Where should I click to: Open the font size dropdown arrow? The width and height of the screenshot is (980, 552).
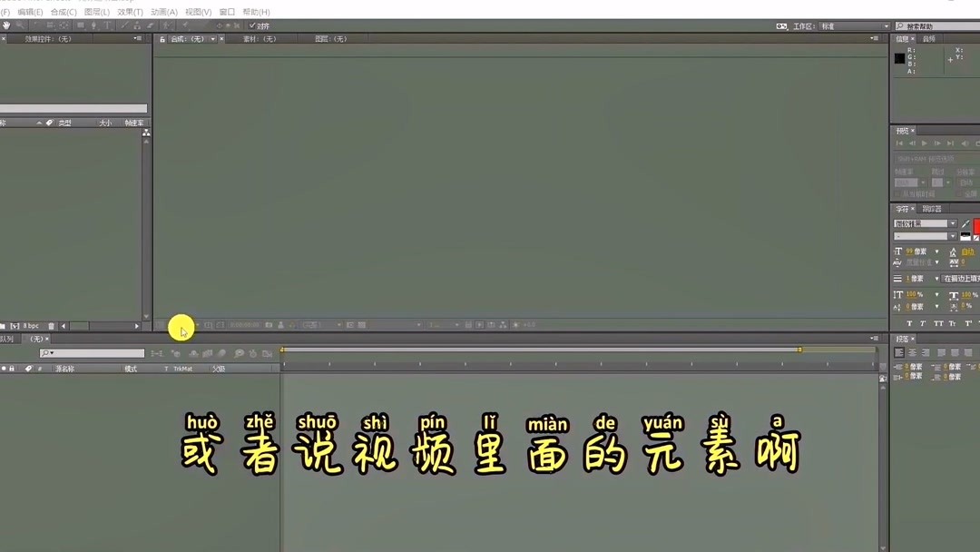[x=936, y=251]
